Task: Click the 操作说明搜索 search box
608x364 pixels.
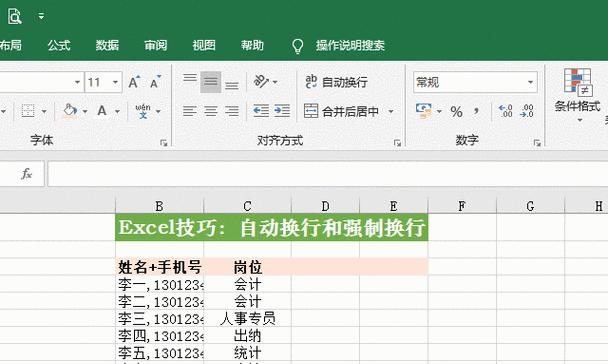Action: coord(350,45)
